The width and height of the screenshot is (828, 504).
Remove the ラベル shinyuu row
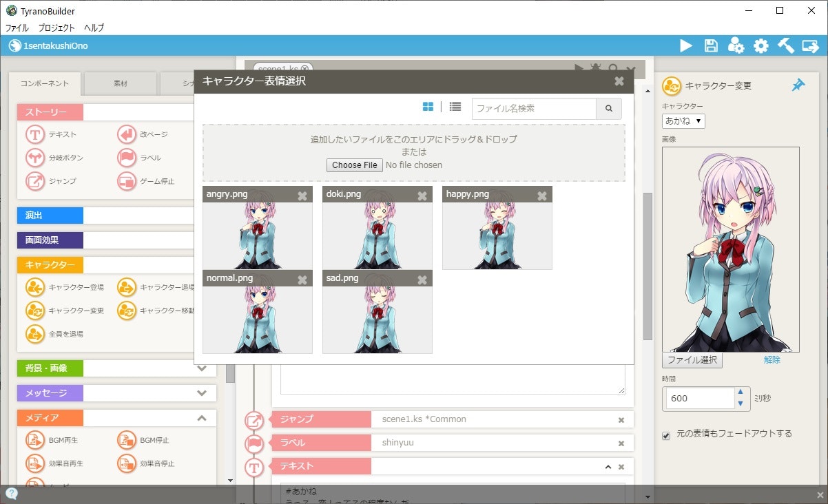click(621, 443)
